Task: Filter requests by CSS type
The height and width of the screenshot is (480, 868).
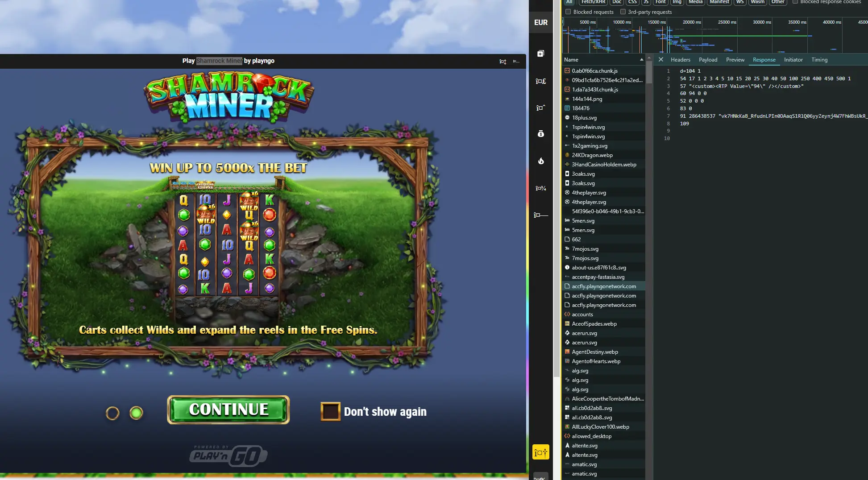Action: pyautogui.click(x=633, y=2)
